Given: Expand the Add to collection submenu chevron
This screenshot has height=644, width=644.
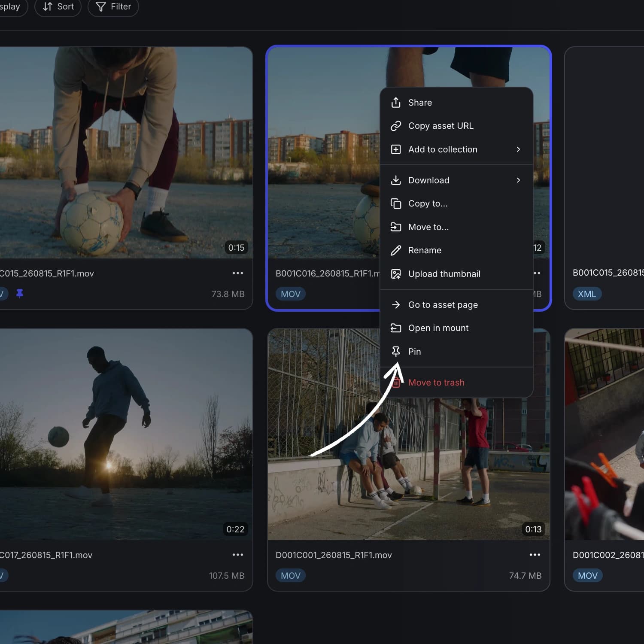Looking at the screenshot, I should tap(518, 149).
